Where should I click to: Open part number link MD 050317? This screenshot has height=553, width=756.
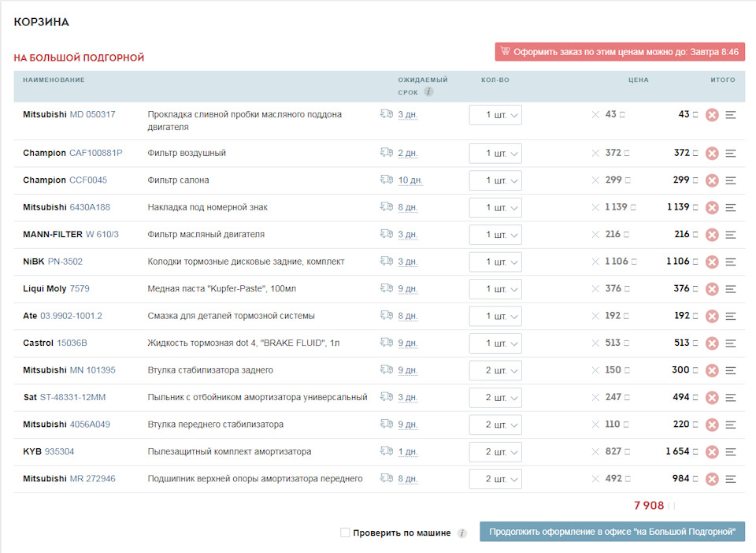93,115
